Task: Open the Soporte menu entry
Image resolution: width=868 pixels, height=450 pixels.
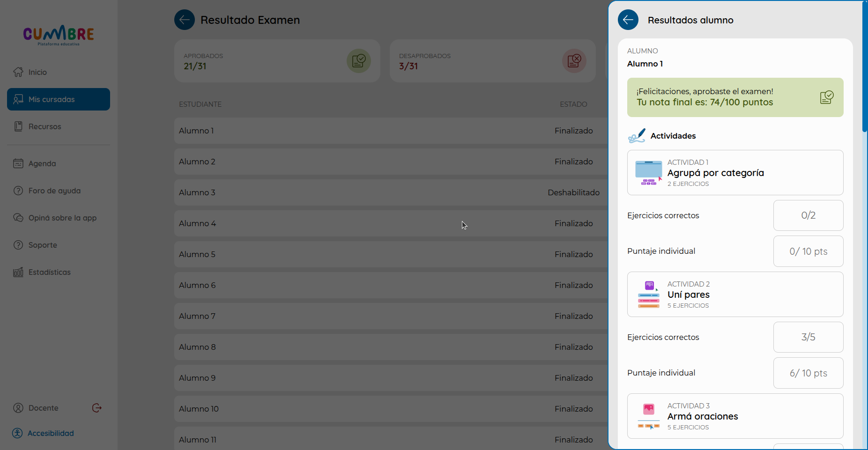Action: click(x=59, y=245)
